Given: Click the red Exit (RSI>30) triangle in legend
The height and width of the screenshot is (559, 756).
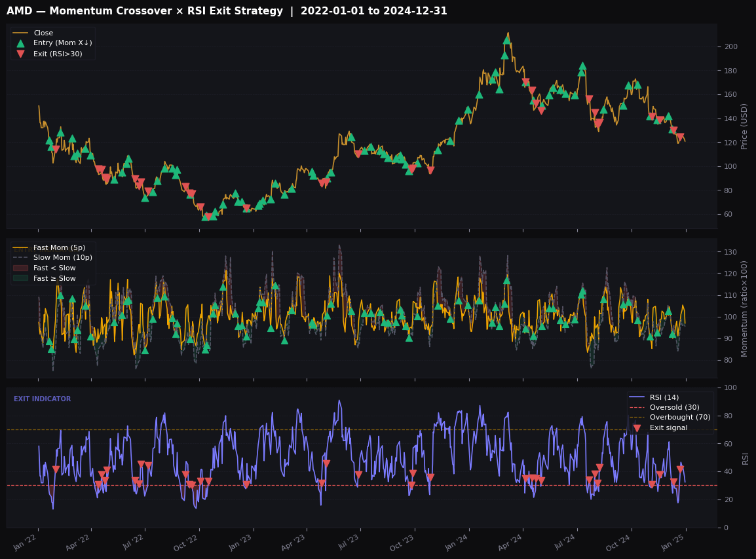Looking at the screenshot, I should (20, 54).
